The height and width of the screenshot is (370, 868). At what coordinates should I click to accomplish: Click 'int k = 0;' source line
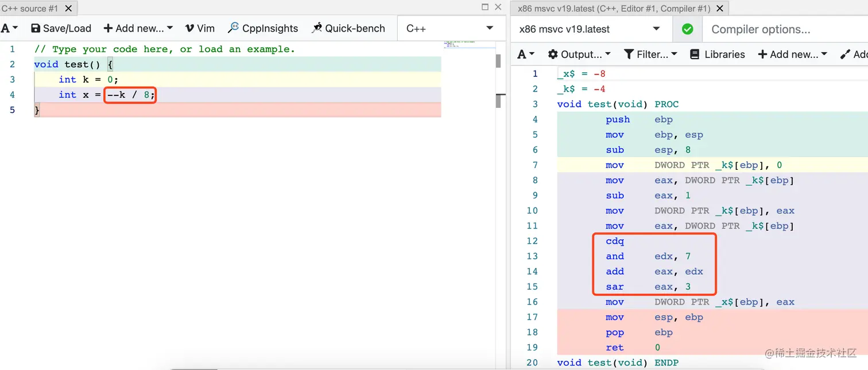(88, 79)
